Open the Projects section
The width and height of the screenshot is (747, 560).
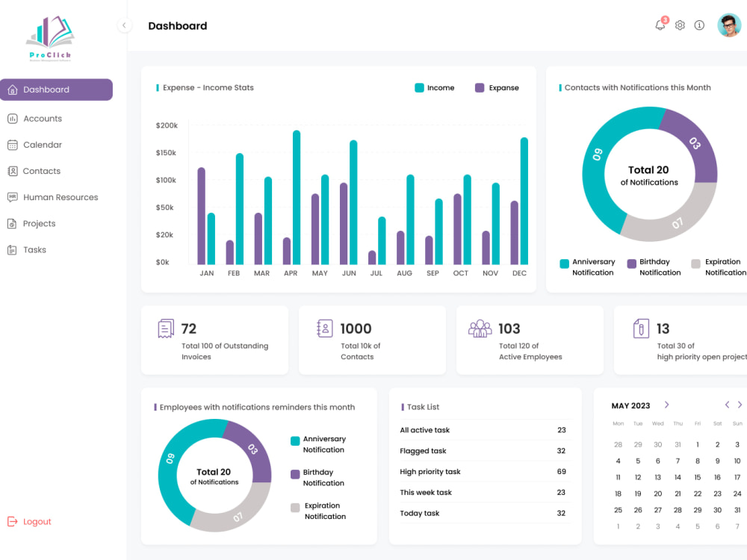(39, 223)
